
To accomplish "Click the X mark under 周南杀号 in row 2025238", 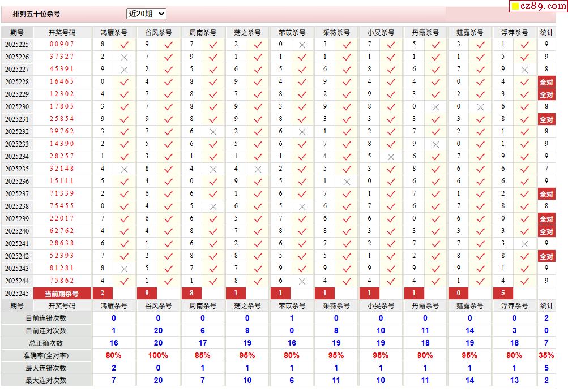I will point(213,206).
